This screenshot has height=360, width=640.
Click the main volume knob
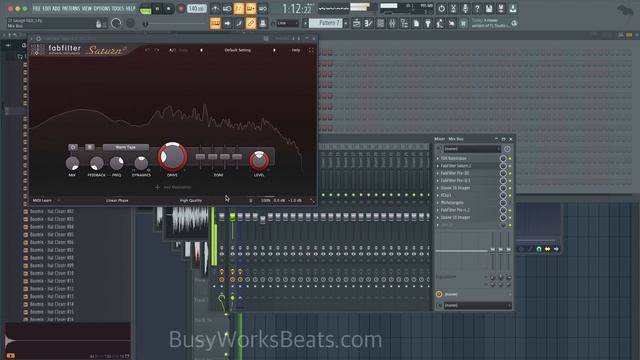pyautogui.click(x=116, y=24)
